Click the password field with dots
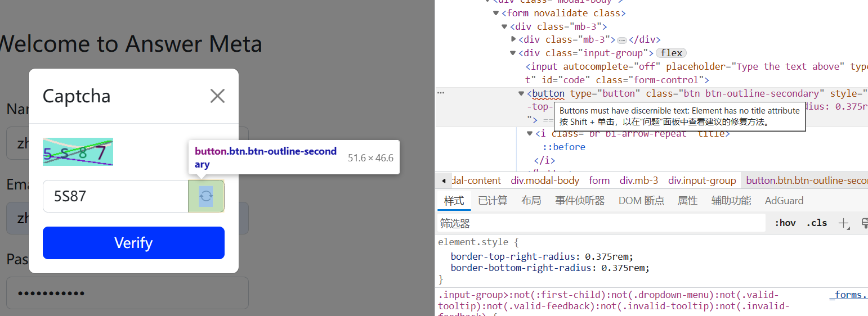Image resolution: width=868 pixels, height=316 pixels. point(127,293)
